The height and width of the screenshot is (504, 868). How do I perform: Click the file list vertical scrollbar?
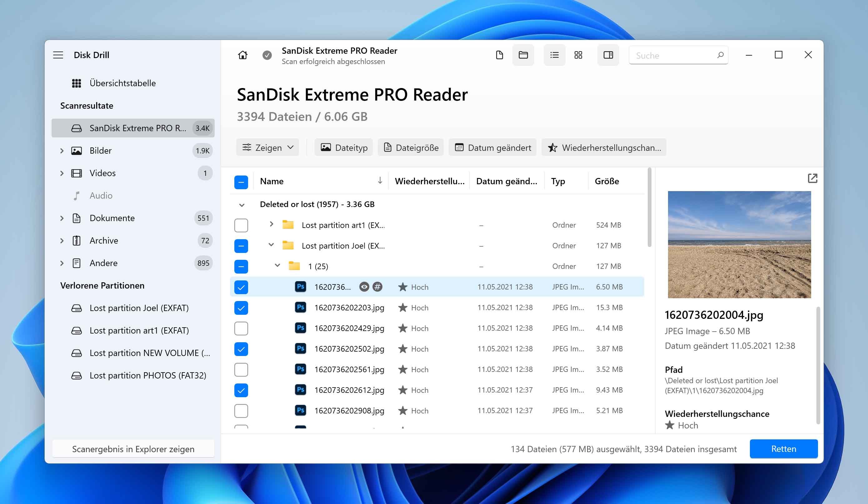650,208
